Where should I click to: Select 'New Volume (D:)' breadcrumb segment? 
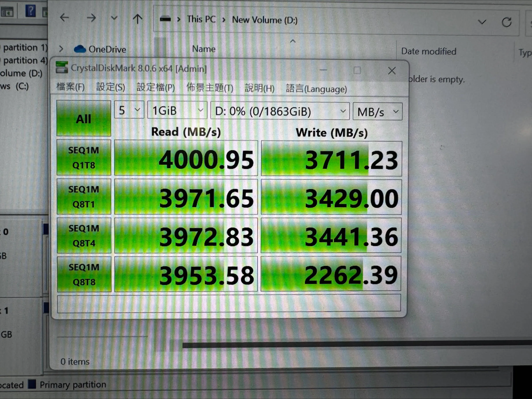pyautogui.click(x=265, y=20)
